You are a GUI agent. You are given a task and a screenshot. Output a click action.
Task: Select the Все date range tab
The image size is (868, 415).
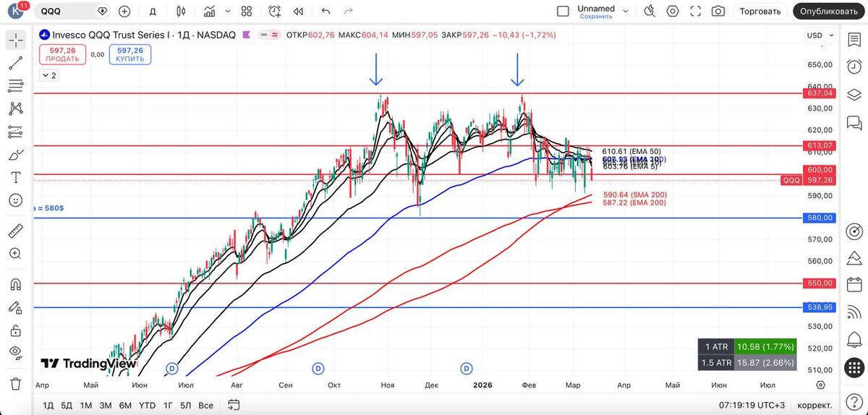[205, 405]
